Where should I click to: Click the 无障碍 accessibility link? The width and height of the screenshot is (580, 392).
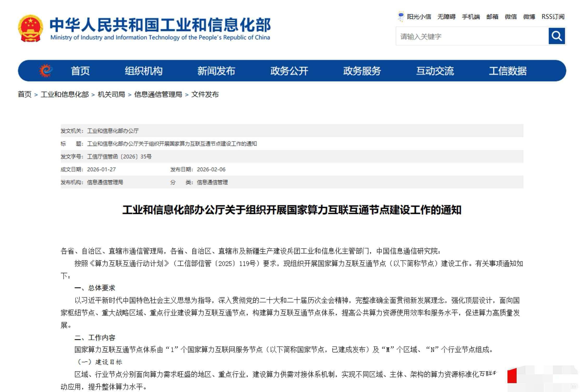pyautogui.click(x=446, y=17)
